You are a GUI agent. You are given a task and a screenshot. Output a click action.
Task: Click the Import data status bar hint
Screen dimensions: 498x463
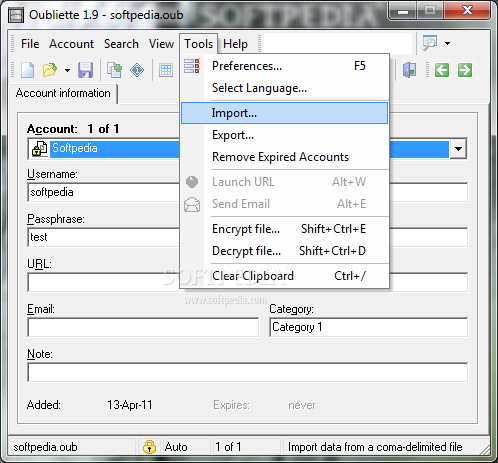click(375, 447)
